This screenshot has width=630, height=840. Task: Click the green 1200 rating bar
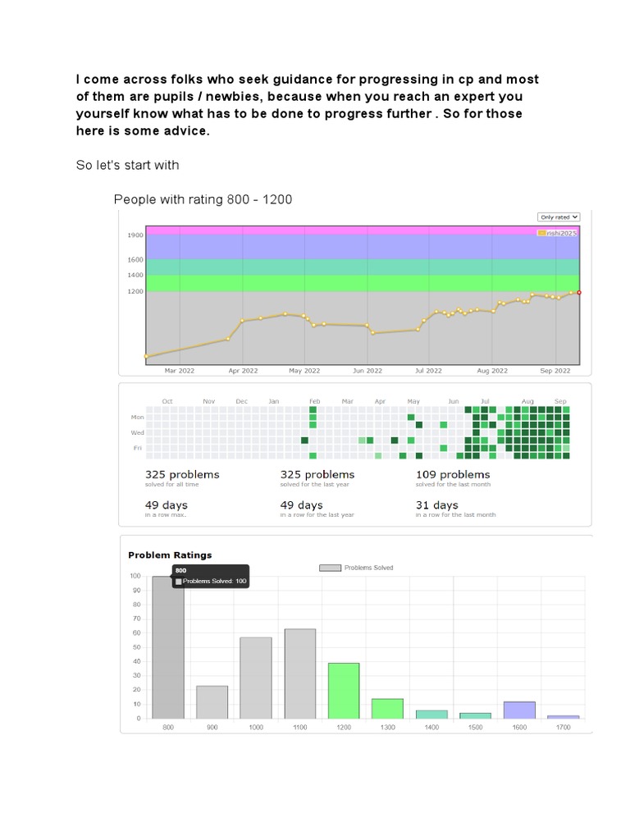[343, 691]
